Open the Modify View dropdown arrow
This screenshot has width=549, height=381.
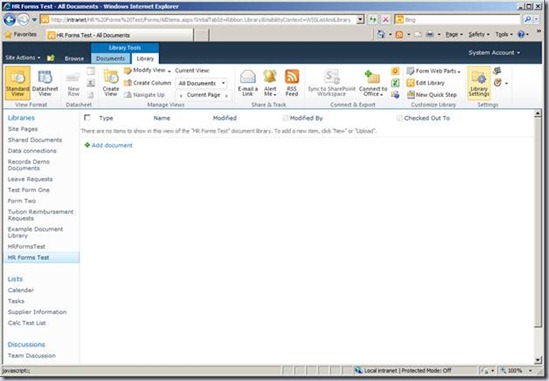pyautogui.click(x=169, y=71)
